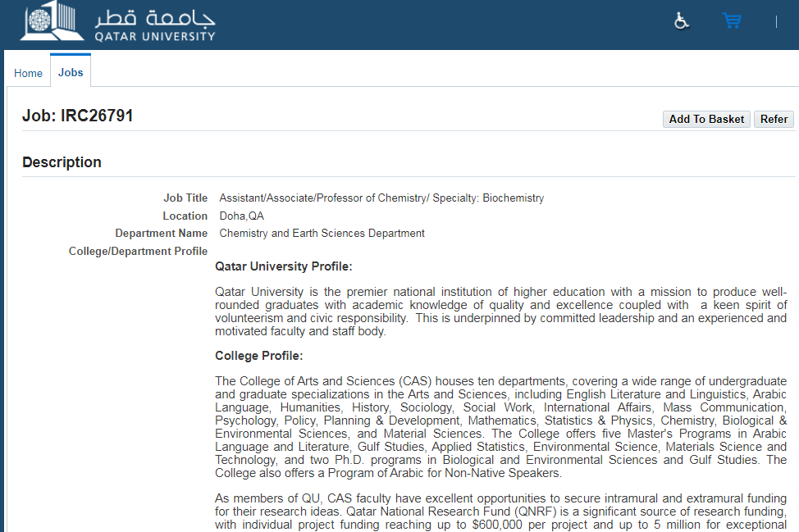Click the Refer button

(x=774, y=119)
